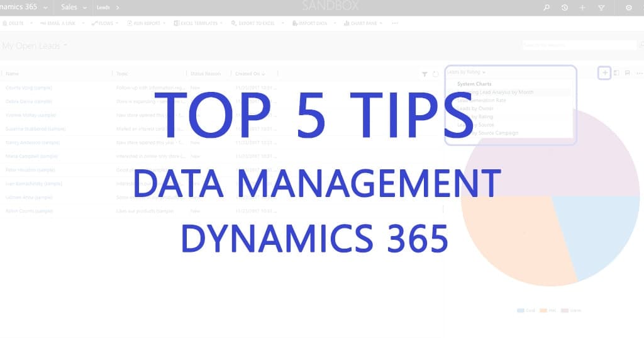This screenshot has width=644, height=338.
Task: Click the grid refresh icon
Action: [435, 74]
